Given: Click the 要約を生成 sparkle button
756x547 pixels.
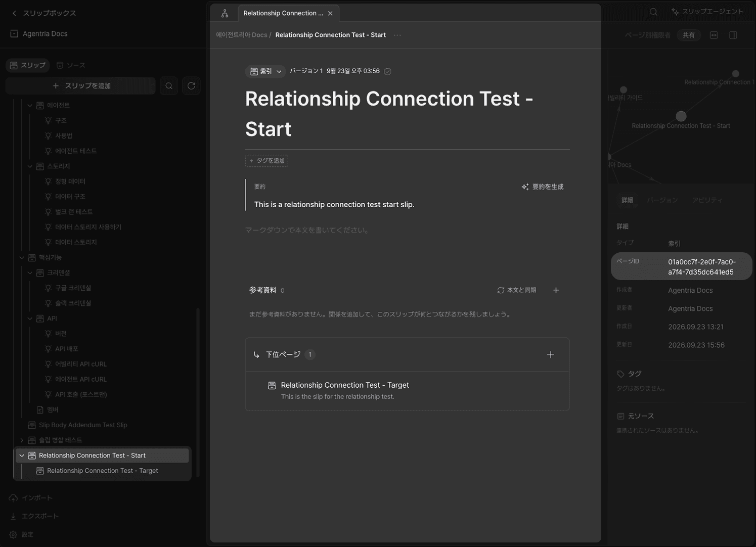Looking at the screenshot, I should 543,187.
